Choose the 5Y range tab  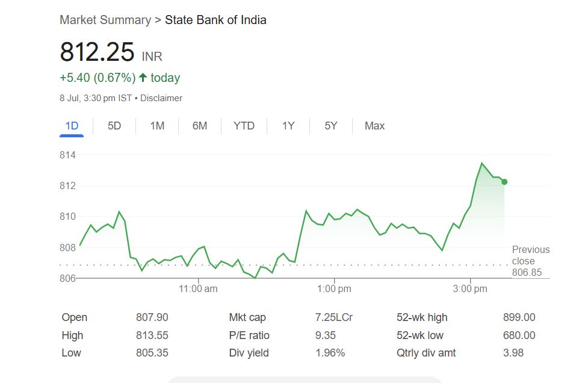(331, 126)
